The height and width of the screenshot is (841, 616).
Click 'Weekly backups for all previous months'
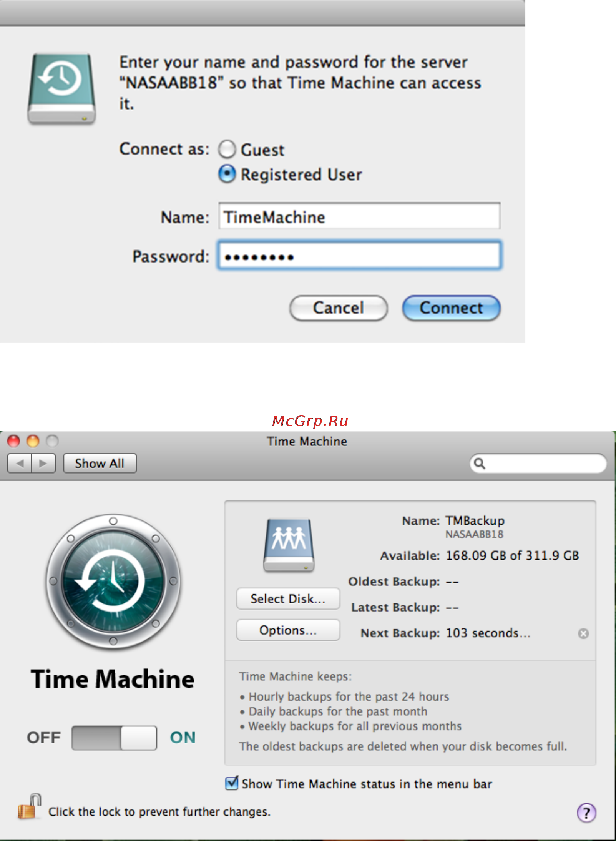click(355, 726)
